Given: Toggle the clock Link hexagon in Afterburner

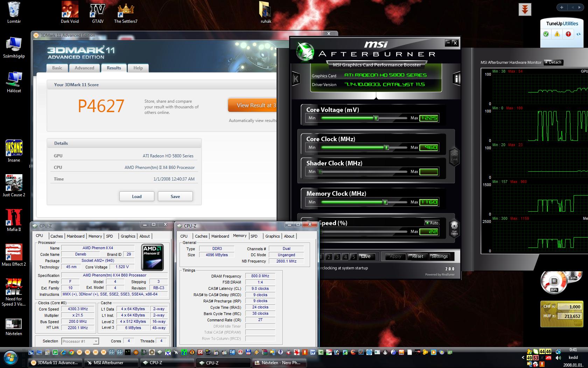Looking at the screenshot, I should [x=454, y=156].
